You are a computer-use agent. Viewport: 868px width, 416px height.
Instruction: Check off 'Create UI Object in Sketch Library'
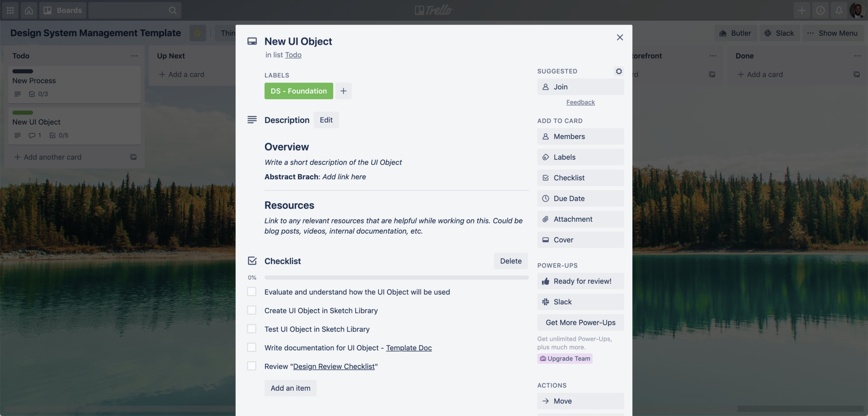(x=252, y=310)
